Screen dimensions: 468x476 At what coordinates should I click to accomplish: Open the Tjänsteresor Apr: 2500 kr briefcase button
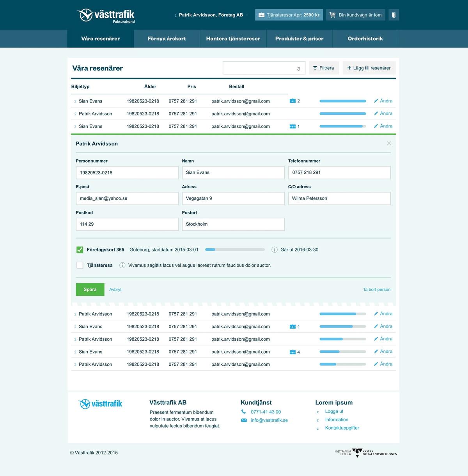tap(289, 15)
